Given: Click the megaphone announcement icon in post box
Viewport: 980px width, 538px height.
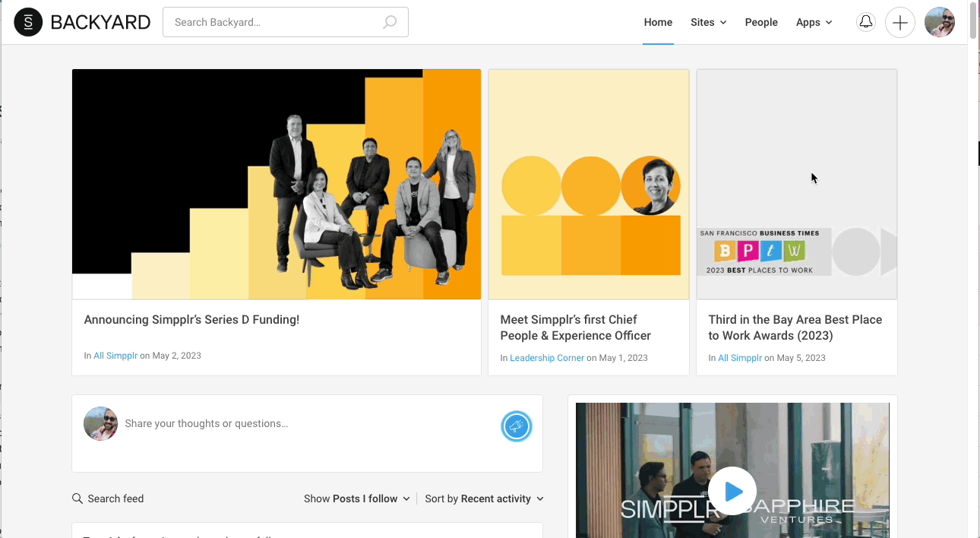Looking at the screenshot, I should point(517,426).
